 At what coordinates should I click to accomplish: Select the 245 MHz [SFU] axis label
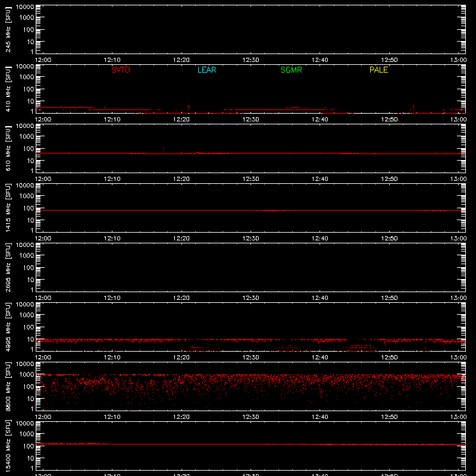click(x=8, y=29)
